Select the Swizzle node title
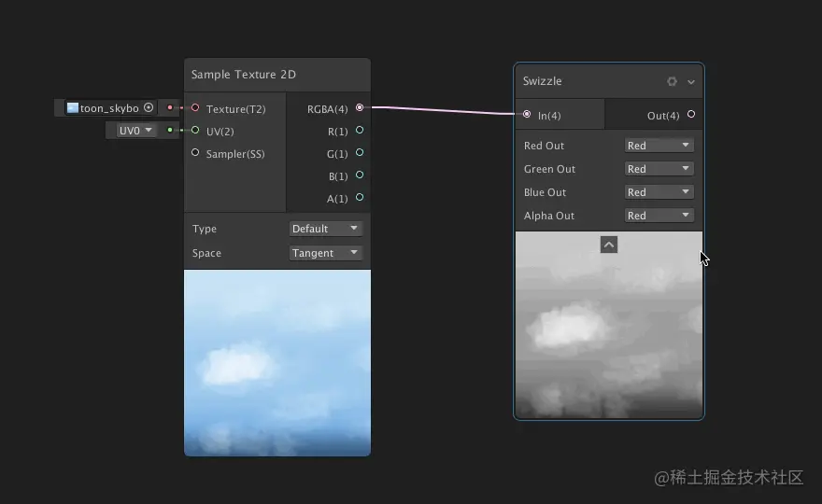The image size is (822, 504). coord(542,81)
